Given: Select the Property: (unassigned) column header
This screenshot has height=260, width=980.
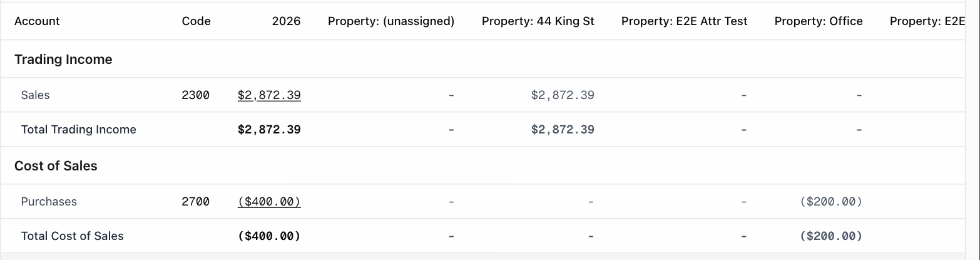Looking at the screenshot, I should tap(391, 21).
